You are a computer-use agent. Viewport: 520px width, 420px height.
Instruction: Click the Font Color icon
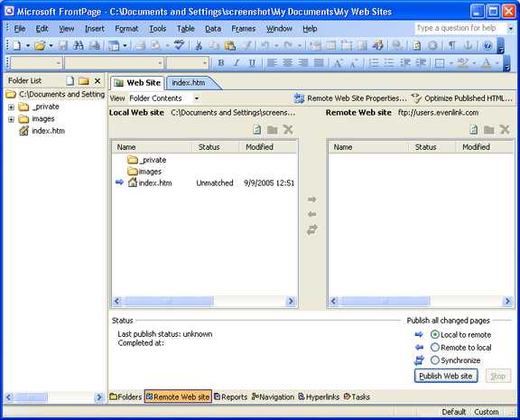pos(487,62)
